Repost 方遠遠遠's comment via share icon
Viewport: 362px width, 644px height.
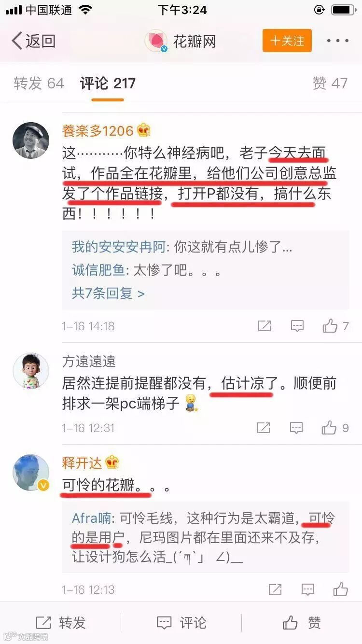264,428
